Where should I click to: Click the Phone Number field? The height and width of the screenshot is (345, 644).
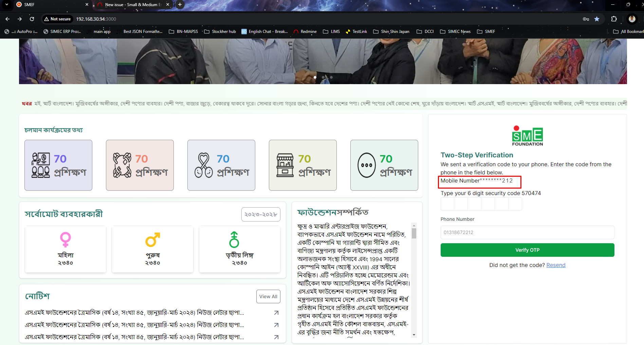coord(527,232)
